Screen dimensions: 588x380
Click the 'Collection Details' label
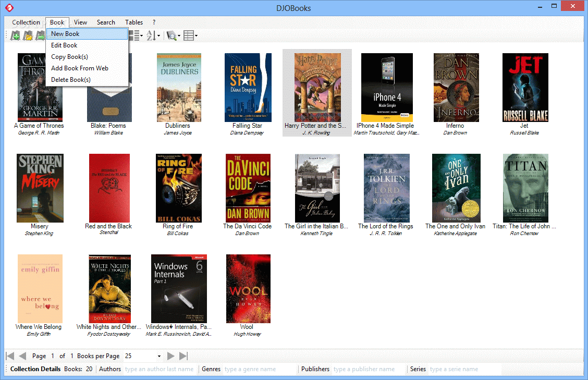pyautogui.click(x=35, y=369)
